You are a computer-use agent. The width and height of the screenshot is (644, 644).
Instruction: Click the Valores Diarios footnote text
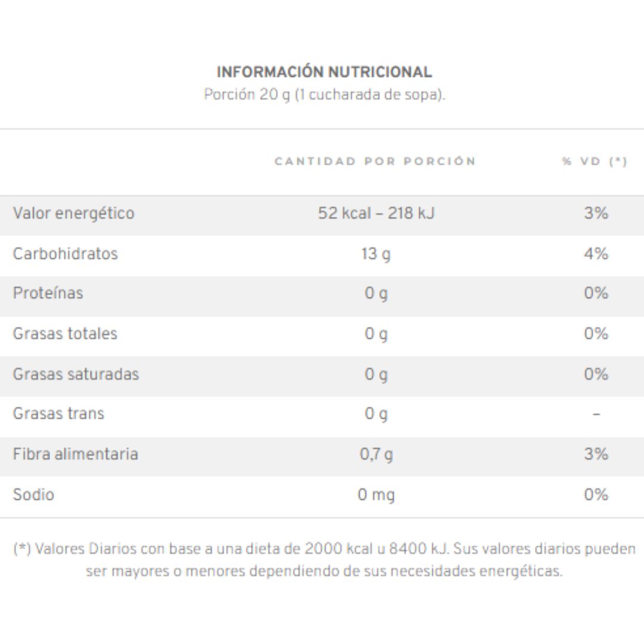coord(324,559)
